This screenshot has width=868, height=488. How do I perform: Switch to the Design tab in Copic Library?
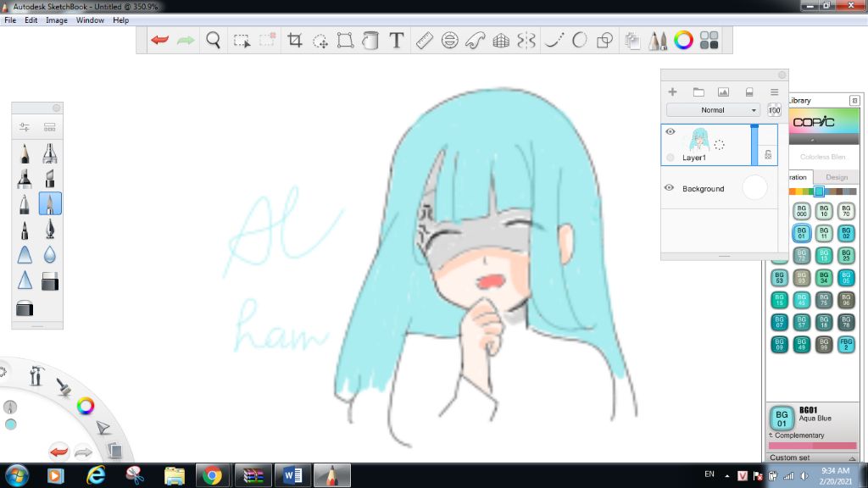coord(837,177)
